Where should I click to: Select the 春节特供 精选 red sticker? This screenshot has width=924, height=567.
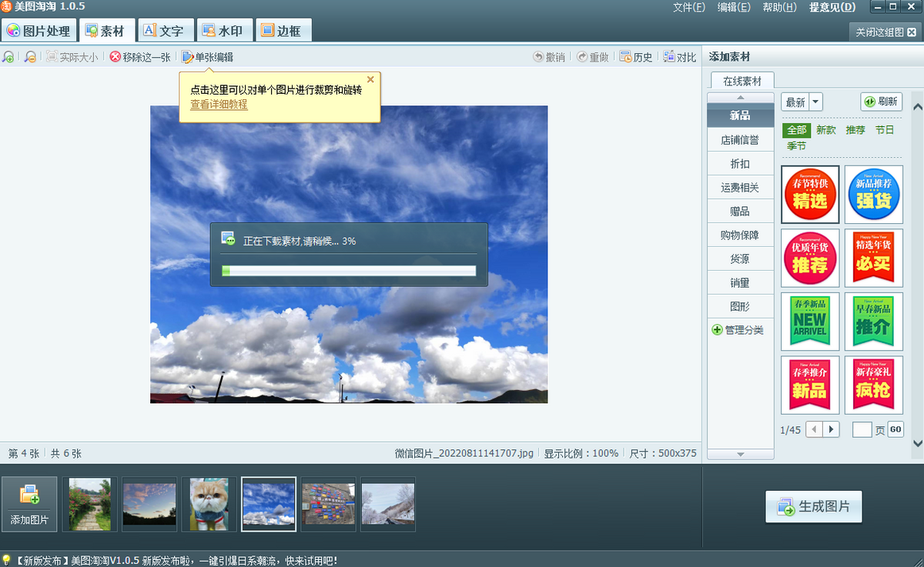point(810,195)
